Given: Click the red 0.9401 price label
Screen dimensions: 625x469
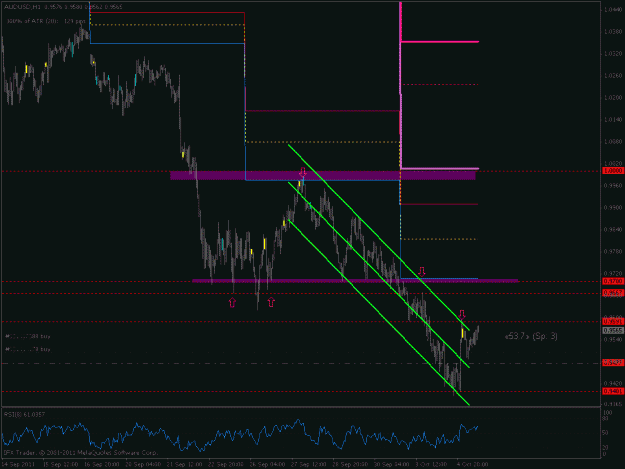Looking at the screenshot, I should coord(613,391).
